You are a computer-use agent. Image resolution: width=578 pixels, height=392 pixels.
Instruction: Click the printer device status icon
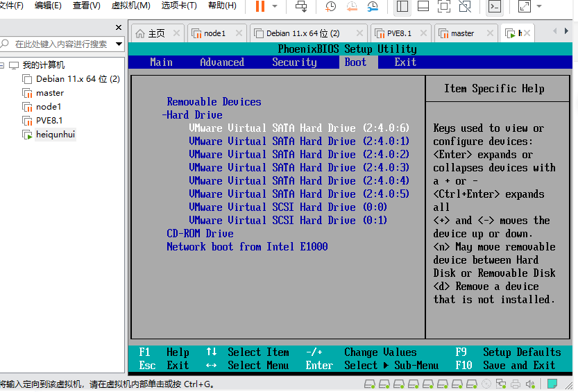516,384
